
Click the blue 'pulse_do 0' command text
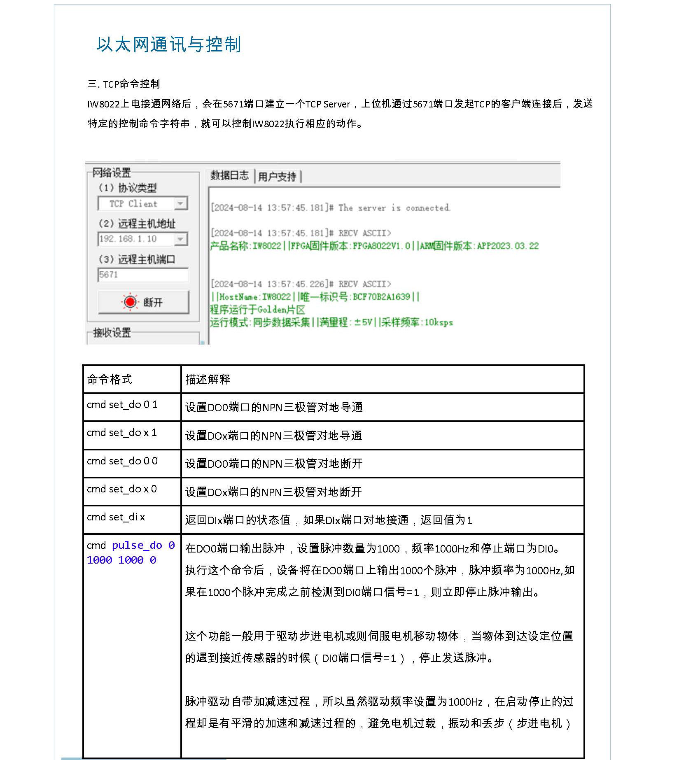point(143,546)
